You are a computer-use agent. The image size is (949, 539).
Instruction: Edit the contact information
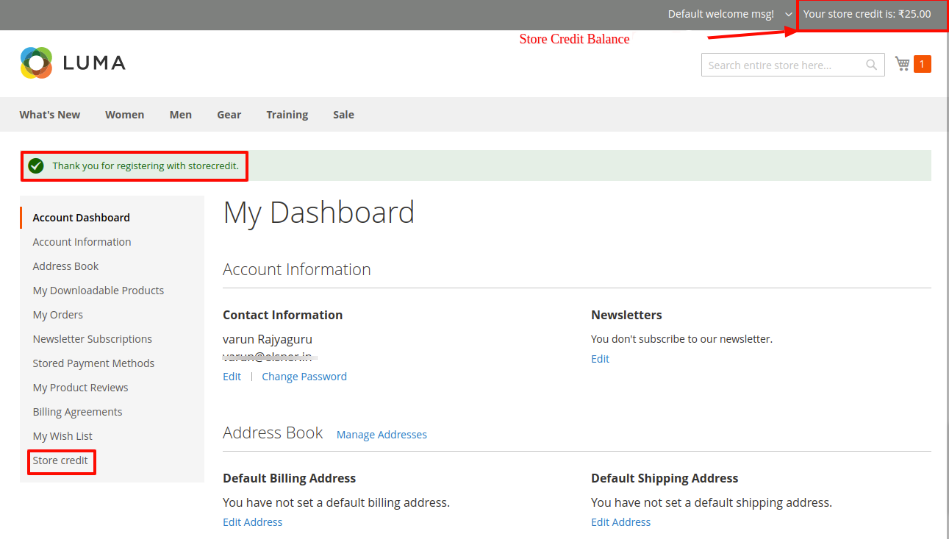(232, 377)
